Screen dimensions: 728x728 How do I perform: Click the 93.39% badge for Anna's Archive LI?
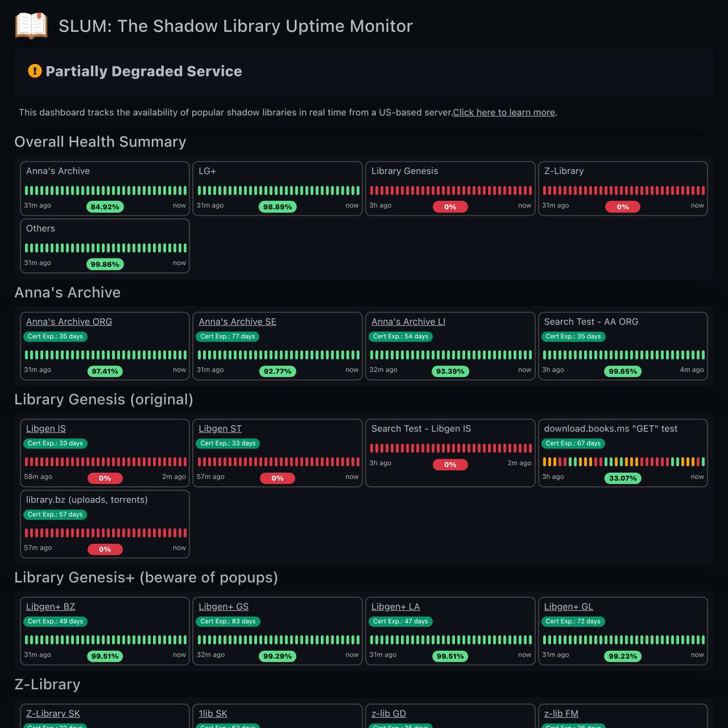coord(451,371)
